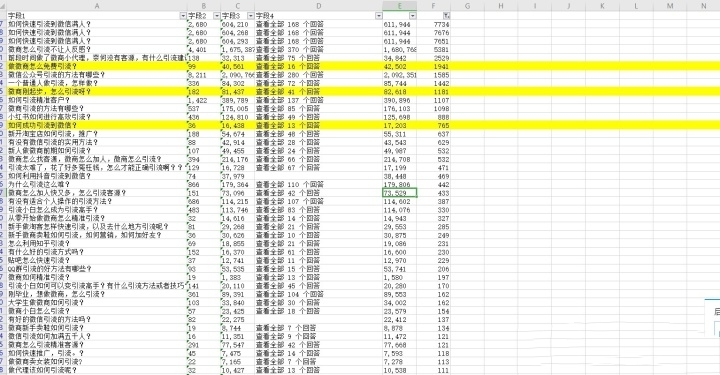Open the 字段3 filter dropdown
This screenshot has height=375, width=720.
tap(250, 16)
